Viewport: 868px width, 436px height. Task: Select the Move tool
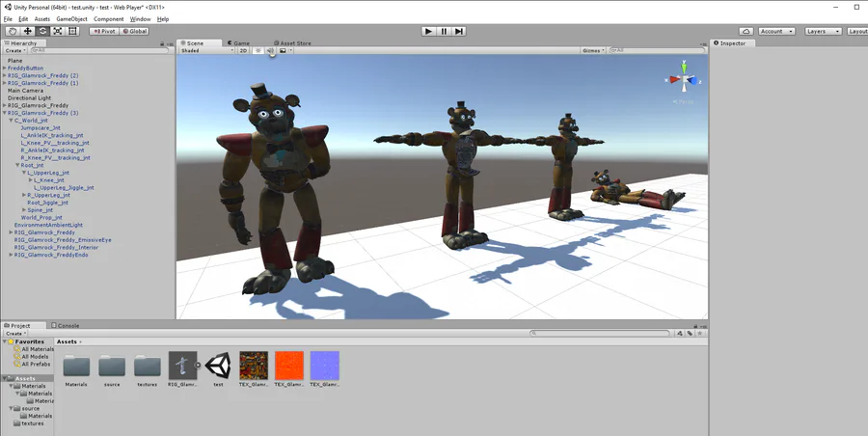point(27,32)
